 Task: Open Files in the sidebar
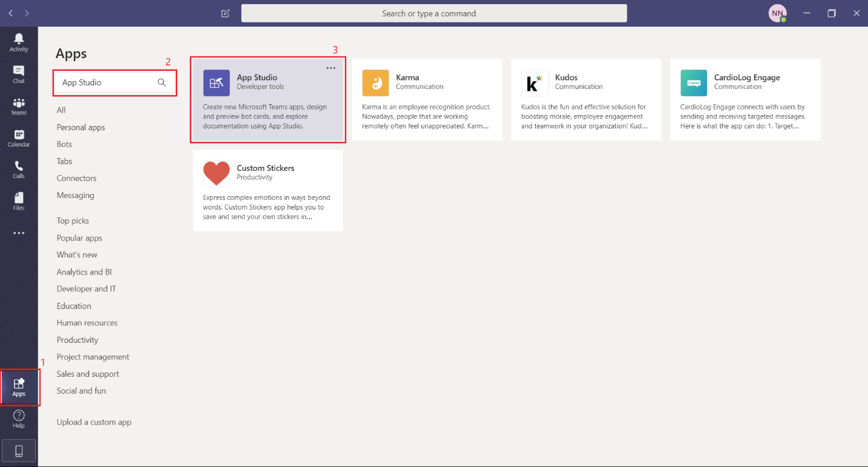[x=19, y=201]
